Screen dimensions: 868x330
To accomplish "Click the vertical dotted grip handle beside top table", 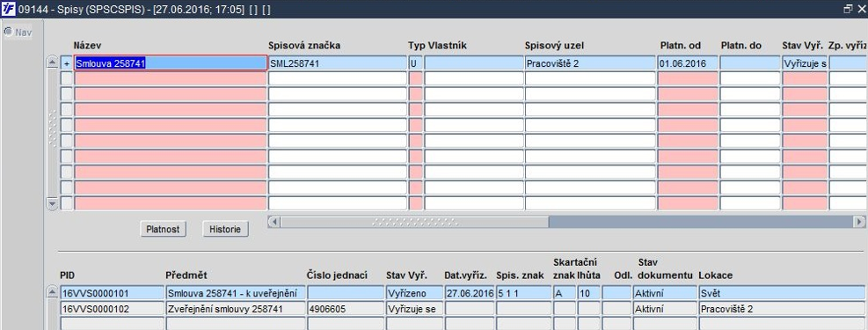I will click(52, 128).
